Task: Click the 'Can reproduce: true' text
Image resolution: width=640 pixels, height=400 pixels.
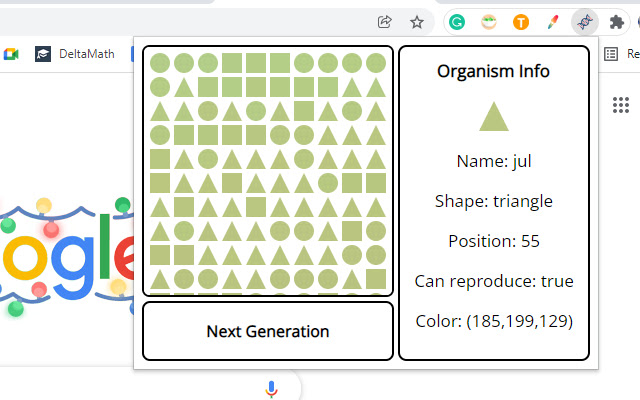Action: click(x=494, y=281)
